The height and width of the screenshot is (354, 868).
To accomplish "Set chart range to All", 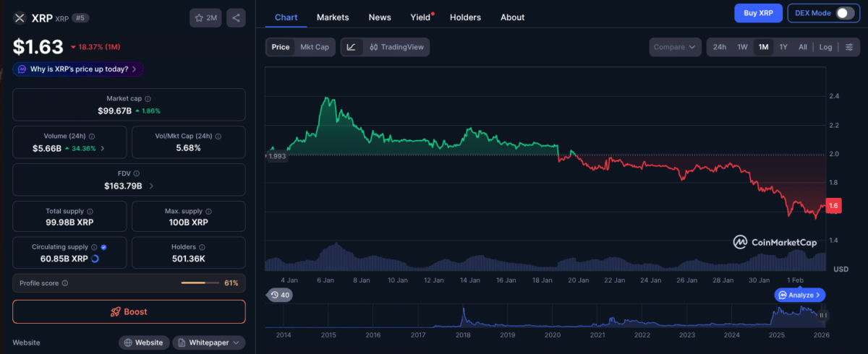I will pos(803,47).
